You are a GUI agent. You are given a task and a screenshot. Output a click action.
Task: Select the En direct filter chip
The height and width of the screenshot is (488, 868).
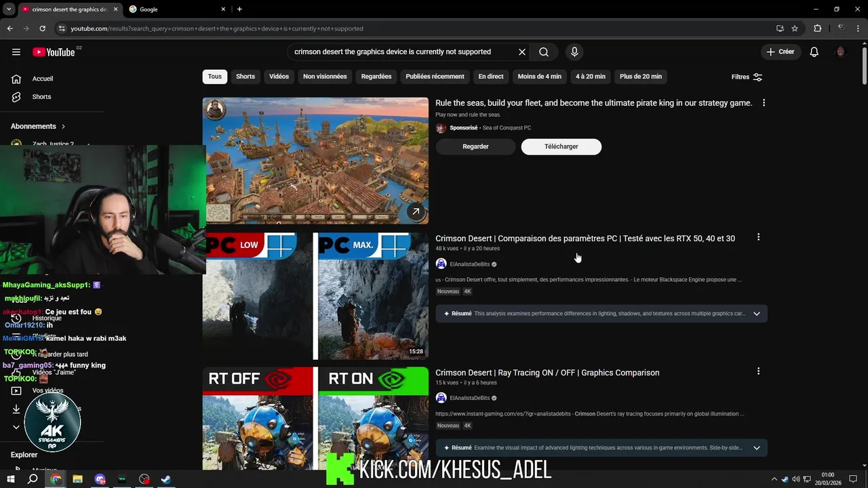(491, 77)
